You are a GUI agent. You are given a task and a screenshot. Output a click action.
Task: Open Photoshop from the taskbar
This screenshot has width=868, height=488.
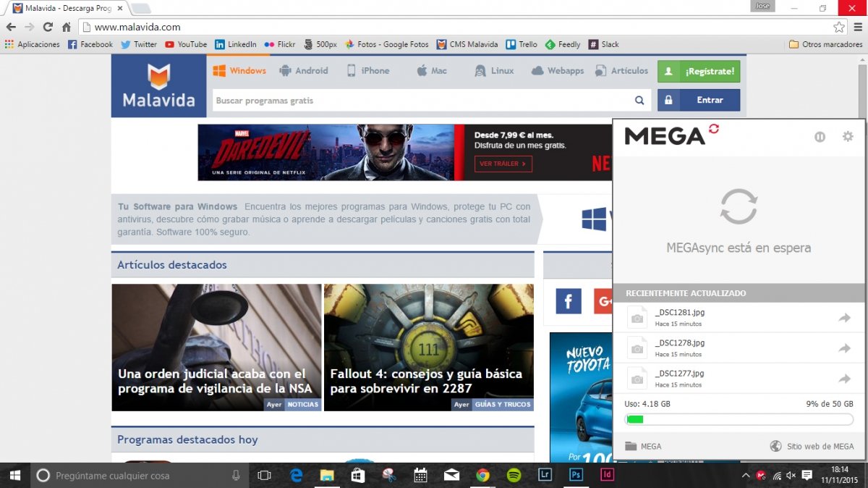(x=576, y=475)
